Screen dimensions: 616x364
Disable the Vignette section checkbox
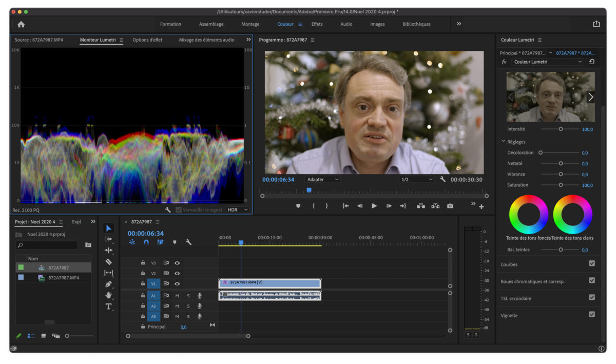tap(592, 314)
